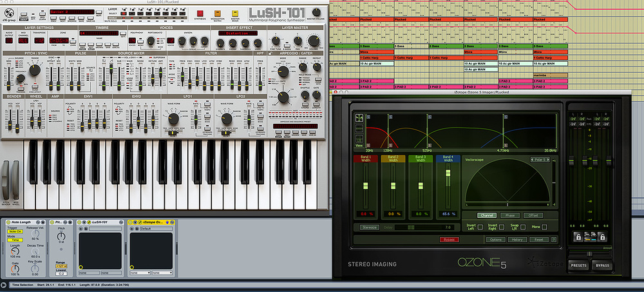This screenshot has height=292, width=644.
Task: Select the Band 4 Width header
Action: coord(448,159)
